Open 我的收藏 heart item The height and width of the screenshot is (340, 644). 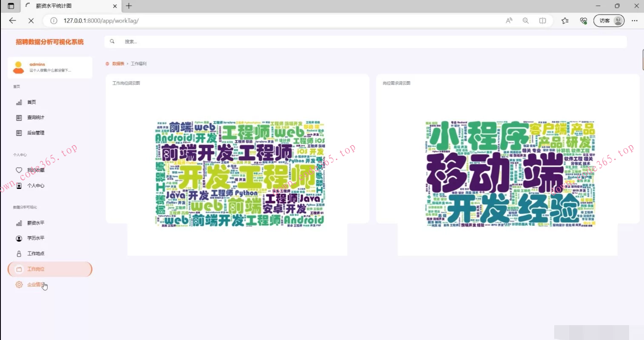(35, 170)
